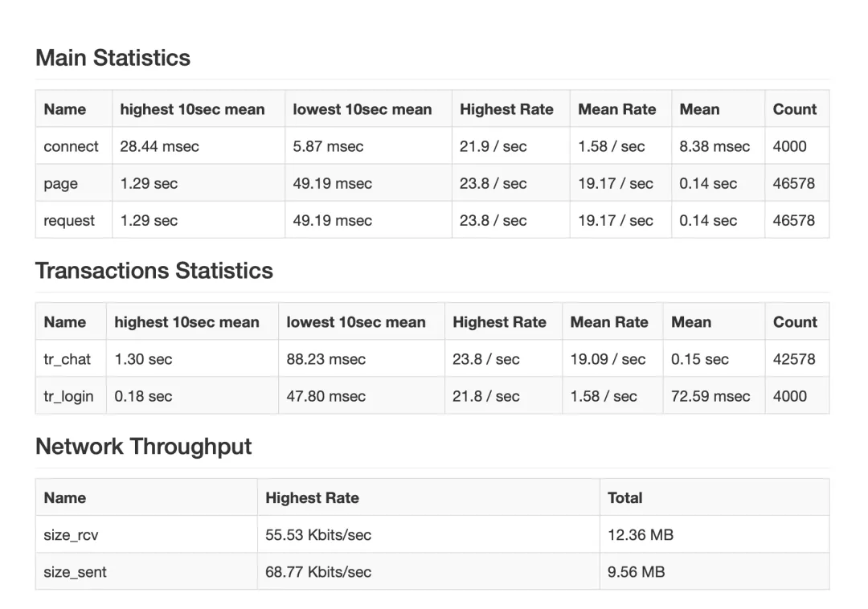Click the Transactions Statistics heading

[154, 271]
